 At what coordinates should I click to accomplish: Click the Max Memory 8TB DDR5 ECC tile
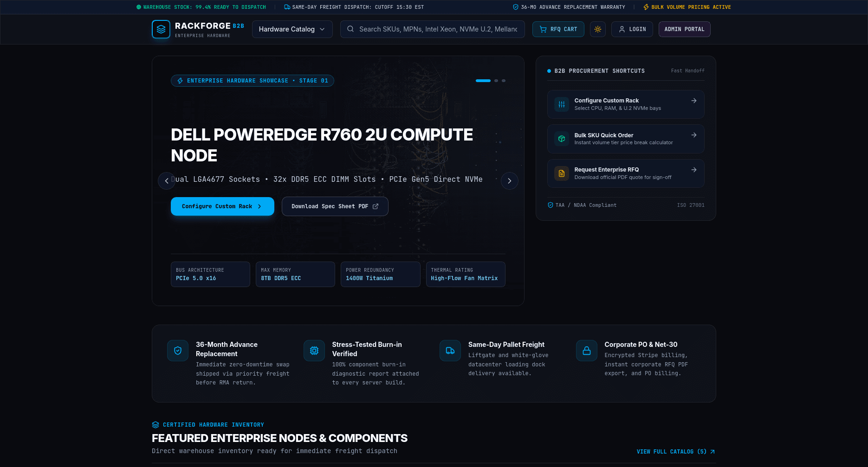click(295, 274)
